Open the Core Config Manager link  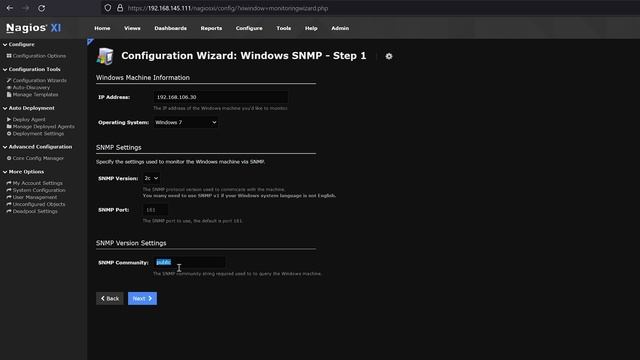pos(38,158)
